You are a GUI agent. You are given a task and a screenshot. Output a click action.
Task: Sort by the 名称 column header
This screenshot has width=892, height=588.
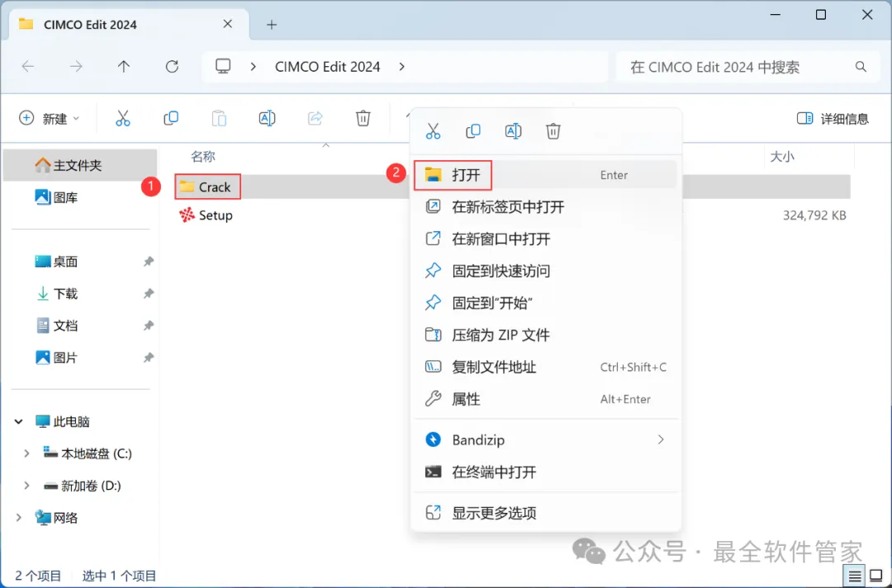pos(202,156)
